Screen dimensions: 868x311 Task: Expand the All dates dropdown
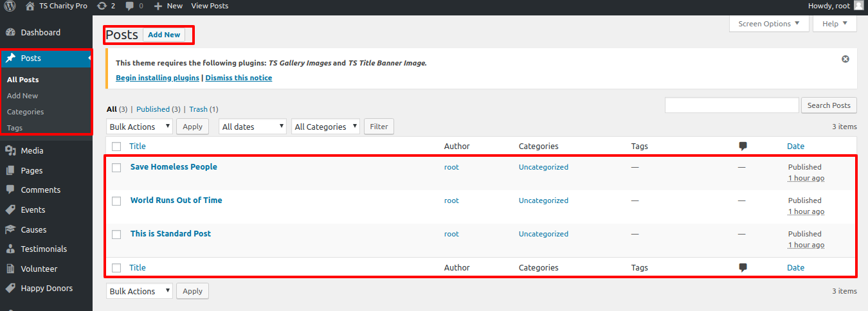(x=253, y=127)
